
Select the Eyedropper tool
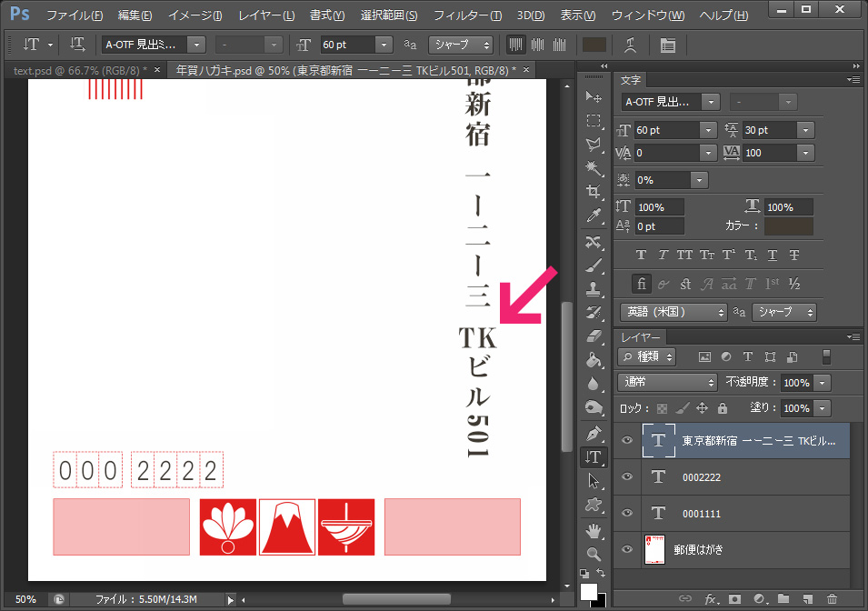[x=594, y=215]
